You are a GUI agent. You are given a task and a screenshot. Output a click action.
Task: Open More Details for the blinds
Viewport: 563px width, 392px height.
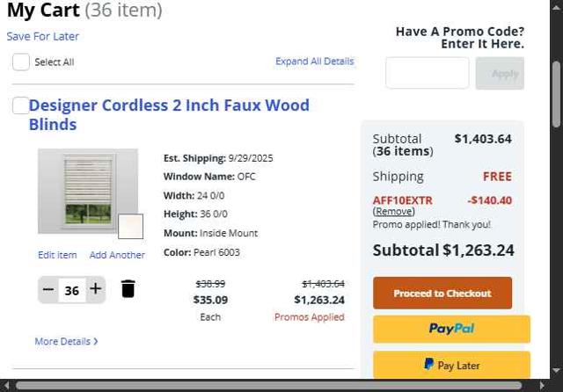(x=66, y=341)
